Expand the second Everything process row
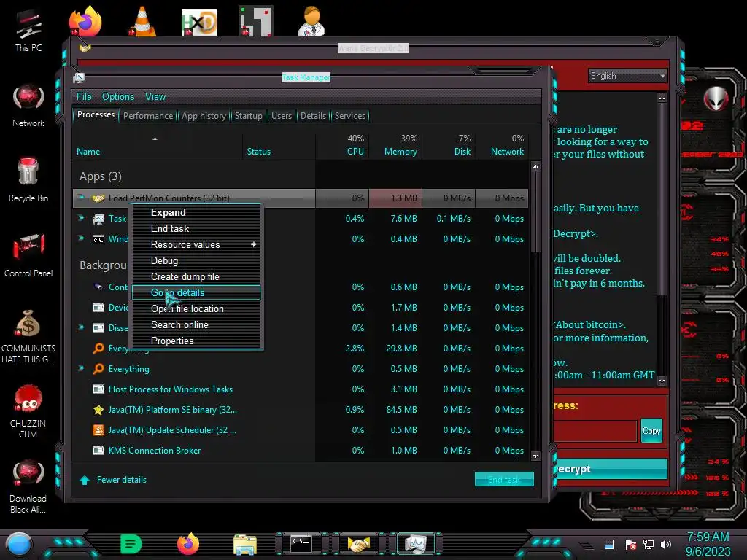This screenshot has width=747, height=560. point(80,368)
